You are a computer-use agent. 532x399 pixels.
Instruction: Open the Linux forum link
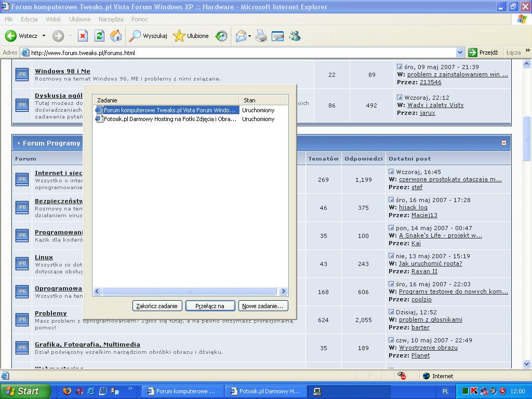(44, 257)
